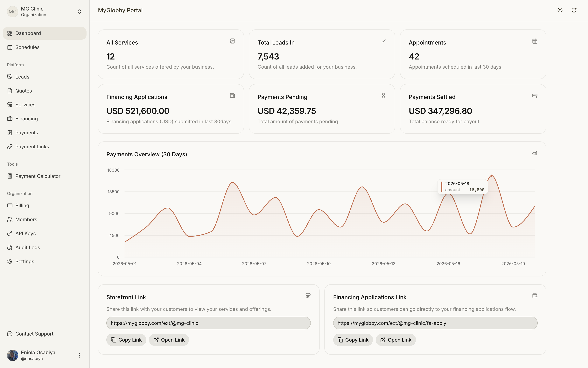Click the Settings gear icon in sidebar
Viewport: 588px width, 368px height.
tap(10, 261)
